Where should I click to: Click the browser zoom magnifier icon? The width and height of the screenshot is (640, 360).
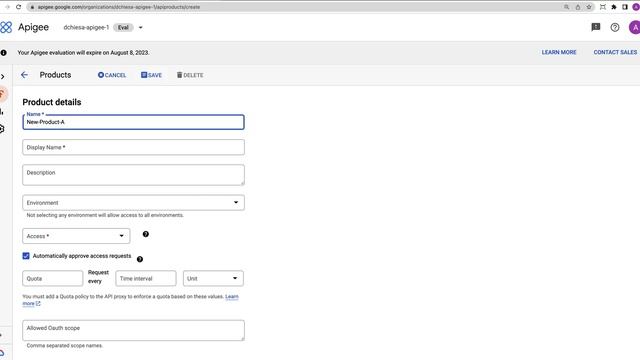click(x=567, y=7)
